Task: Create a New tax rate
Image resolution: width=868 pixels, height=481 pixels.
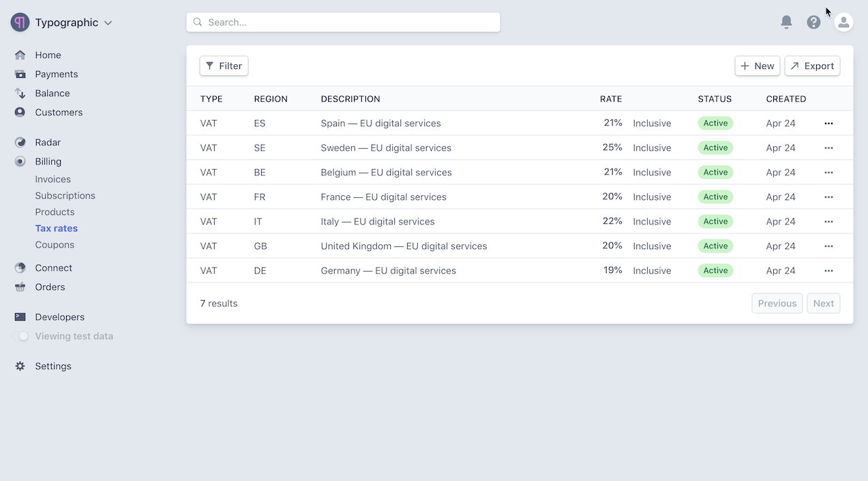Action: (x=757, y=66)
